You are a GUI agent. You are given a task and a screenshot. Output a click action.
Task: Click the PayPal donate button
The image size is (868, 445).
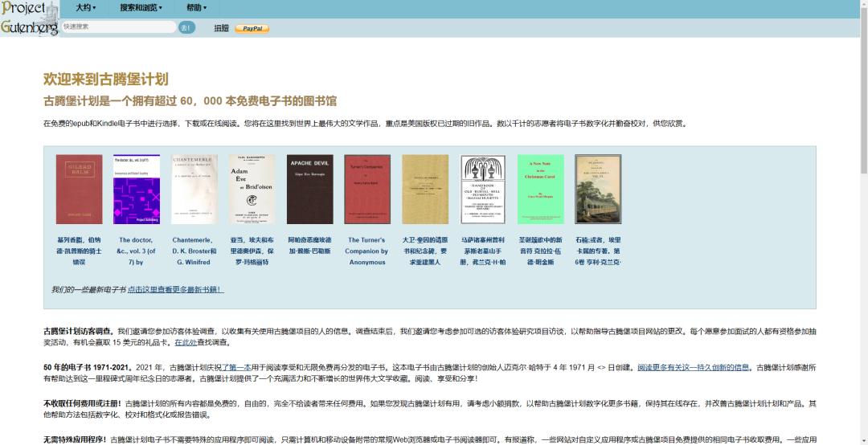click(x=252, y=28)
